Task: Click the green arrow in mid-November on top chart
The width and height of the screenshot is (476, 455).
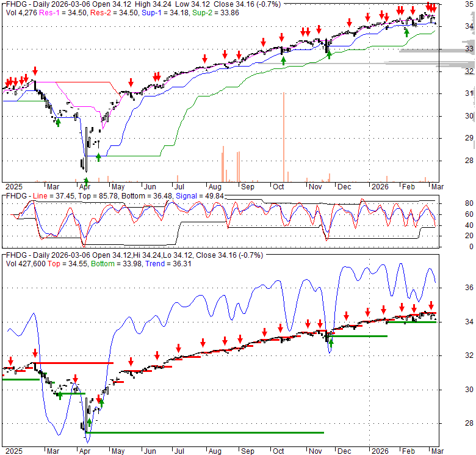Action: (x=329, y=55)
